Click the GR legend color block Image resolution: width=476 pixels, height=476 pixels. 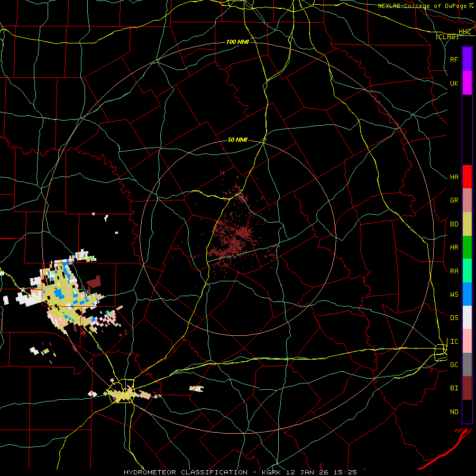point(467,200)
